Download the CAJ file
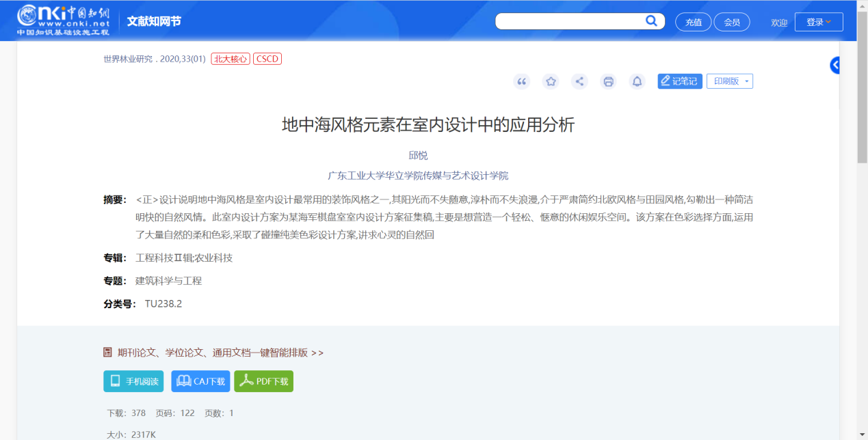The image size is (868, 440). point(200,381)
